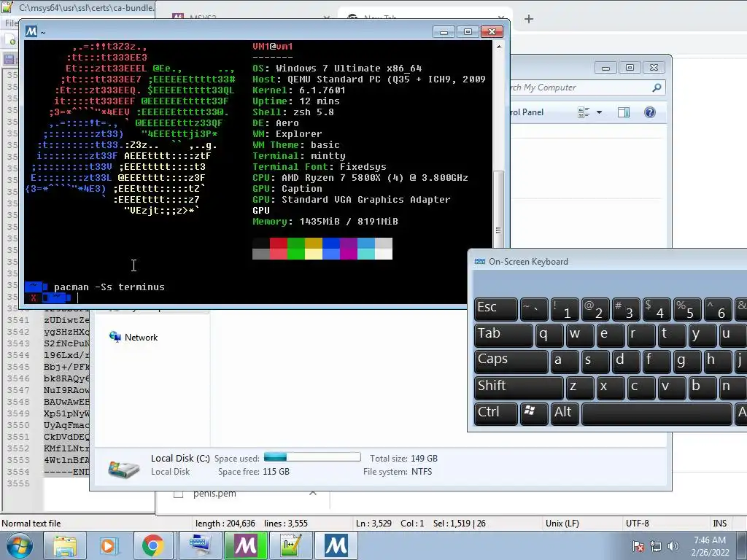Switch to Google Chrome on the taskbar
The image size is (747, 560).
(153, 545)
